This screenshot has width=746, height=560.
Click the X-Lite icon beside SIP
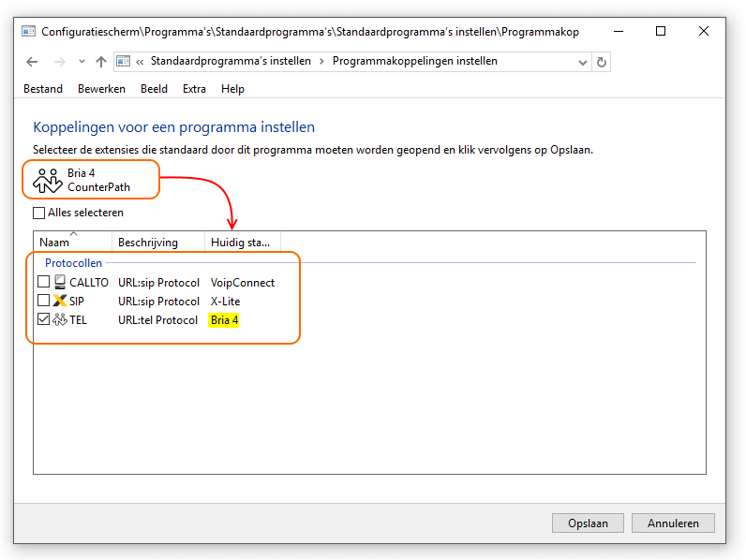click(60, 301)
